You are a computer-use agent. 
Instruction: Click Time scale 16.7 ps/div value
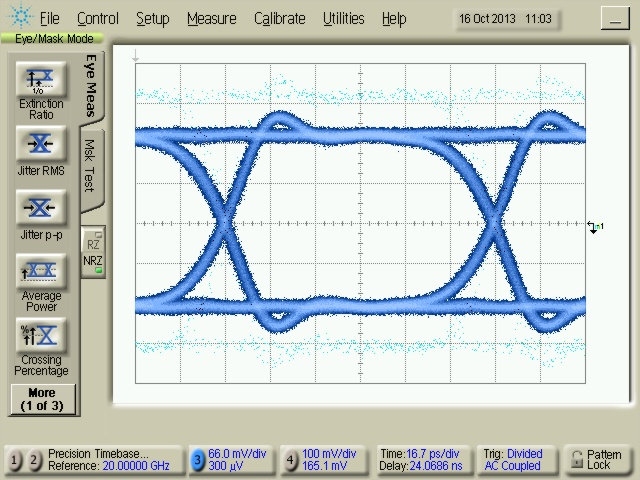tap(433, 453)
